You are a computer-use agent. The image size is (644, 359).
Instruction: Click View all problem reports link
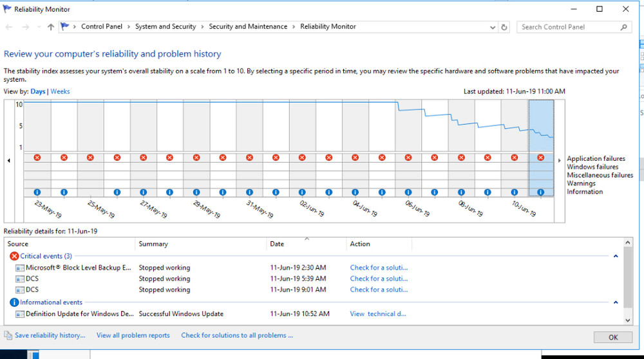pyautogui.click(x=133, y=335)
